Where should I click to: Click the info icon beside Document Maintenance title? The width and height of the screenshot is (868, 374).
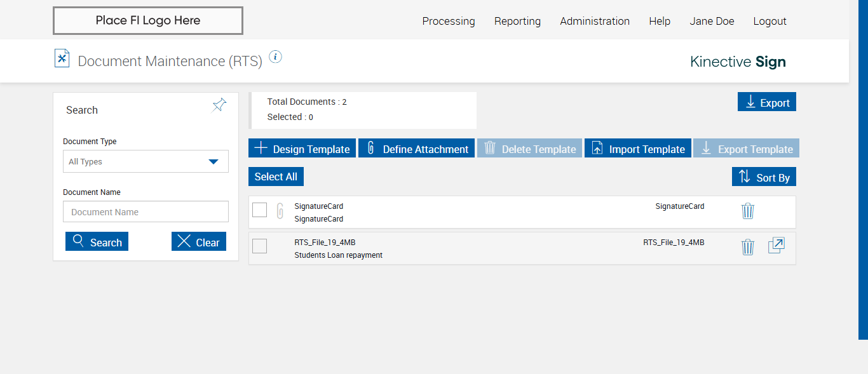click(275, 57)
